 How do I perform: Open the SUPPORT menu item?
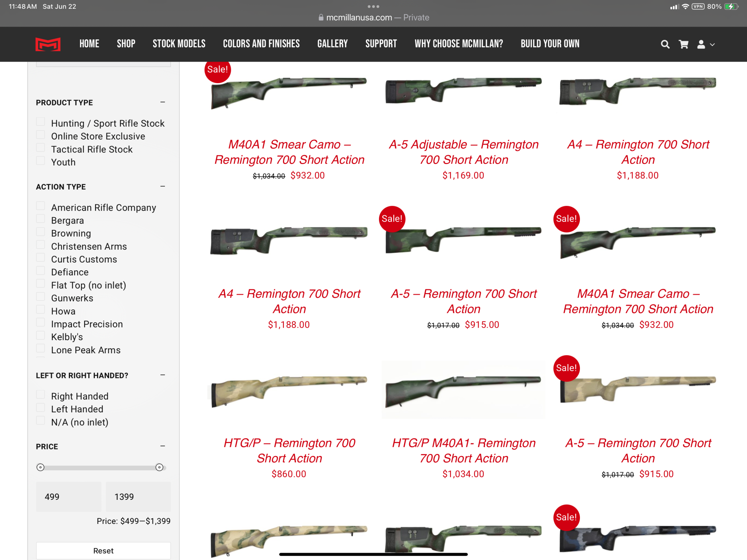click(x=381, y=44)
